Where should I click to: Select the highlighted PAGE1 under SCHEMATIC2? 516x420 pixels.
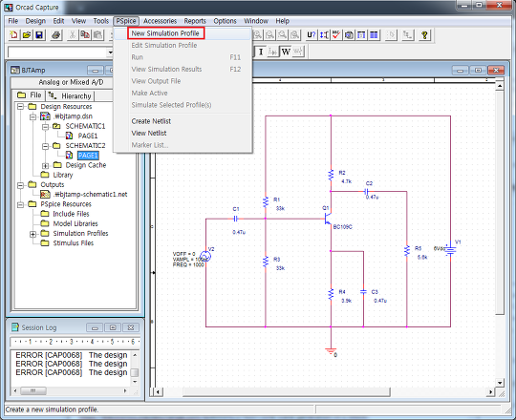[88, 156]
